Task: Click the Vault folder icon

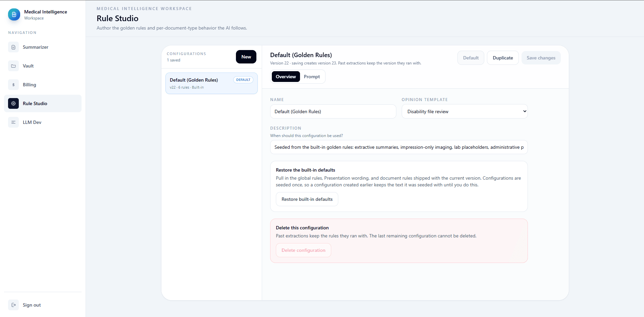Action: 13,66
